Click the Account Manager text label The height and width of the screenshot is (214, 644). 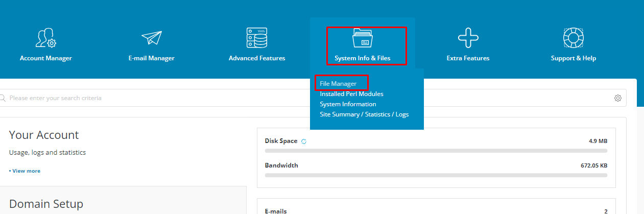[x=45, y=58]
